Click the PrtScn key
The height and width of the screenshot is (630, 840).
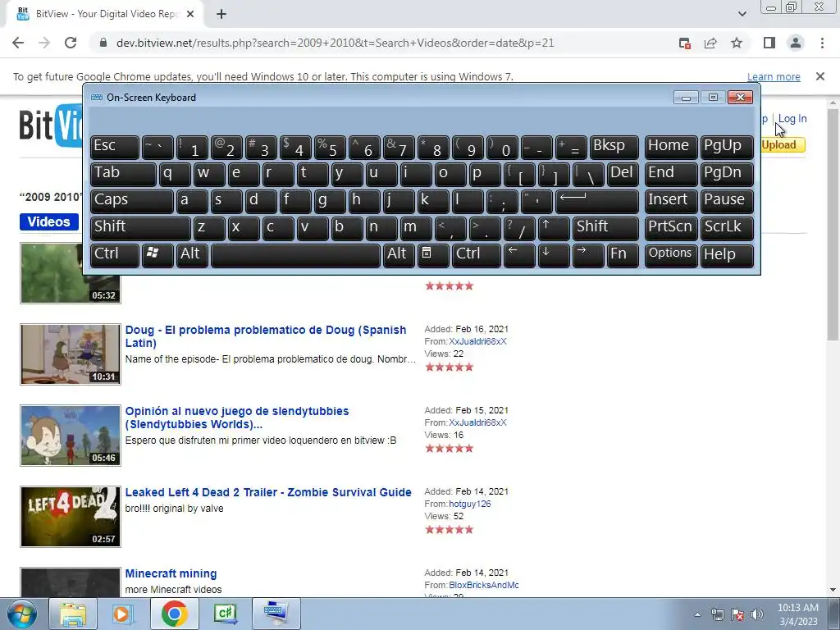(x=671, y=228)
